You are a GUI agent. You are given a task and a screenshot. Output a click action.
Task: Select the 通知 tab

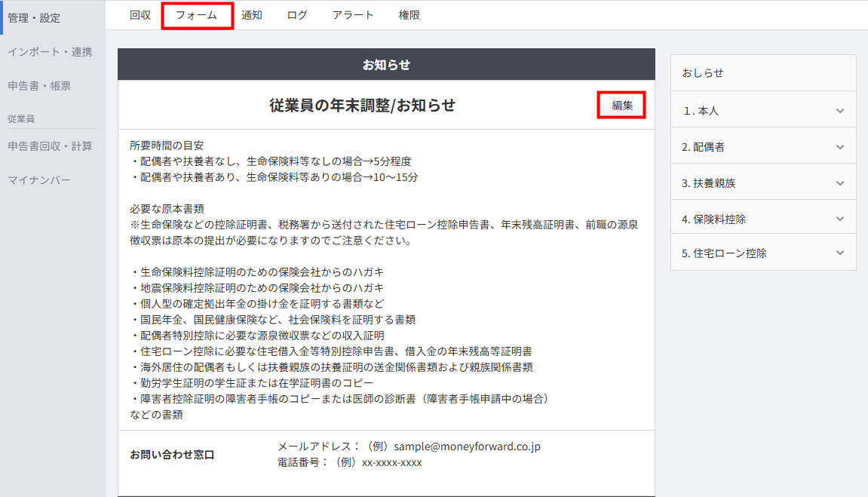pos(251,16)
